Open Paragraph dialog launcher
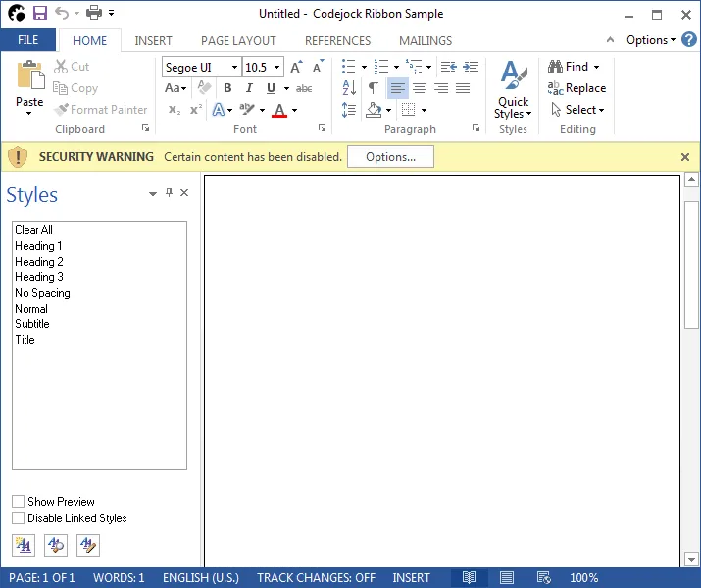 point(476,128)
